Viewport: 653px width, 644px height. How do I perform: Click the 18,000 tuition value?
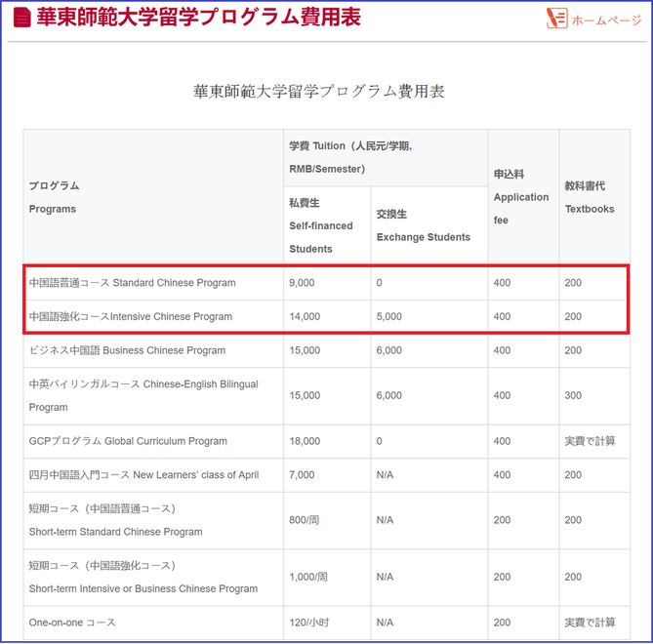305,441
